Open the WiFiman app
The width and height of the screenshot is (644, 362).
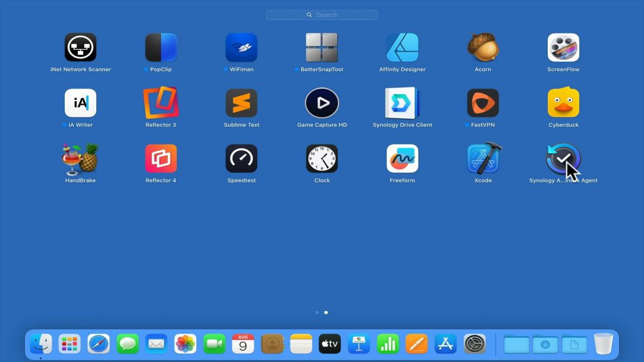click(241, 48)
